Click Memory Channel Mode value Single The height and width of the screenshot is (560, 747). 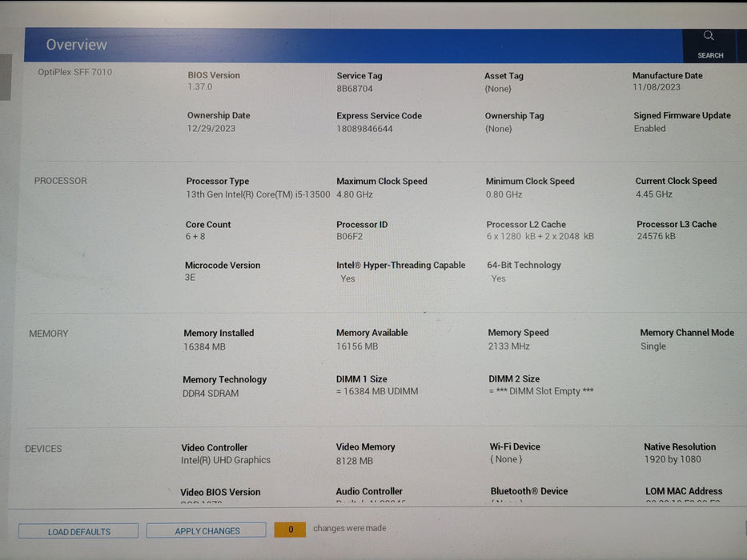[x=653, y=346]
